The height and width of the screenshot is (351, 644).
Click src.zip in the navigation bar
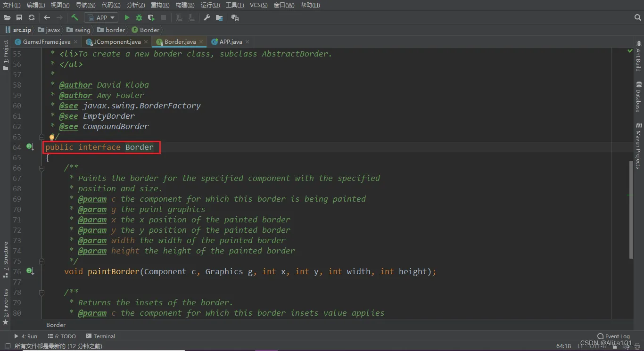point(18,30)
